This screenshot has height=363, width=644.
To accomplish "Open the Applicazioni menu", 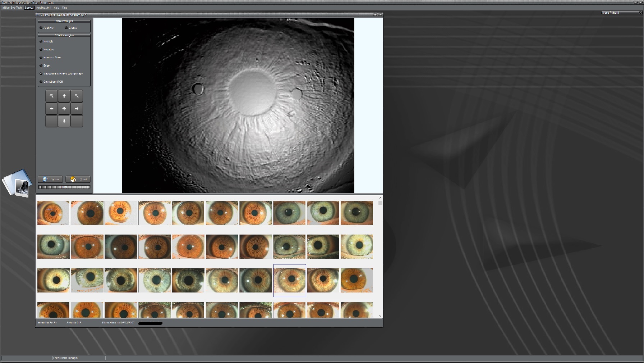I will point(43,8).
